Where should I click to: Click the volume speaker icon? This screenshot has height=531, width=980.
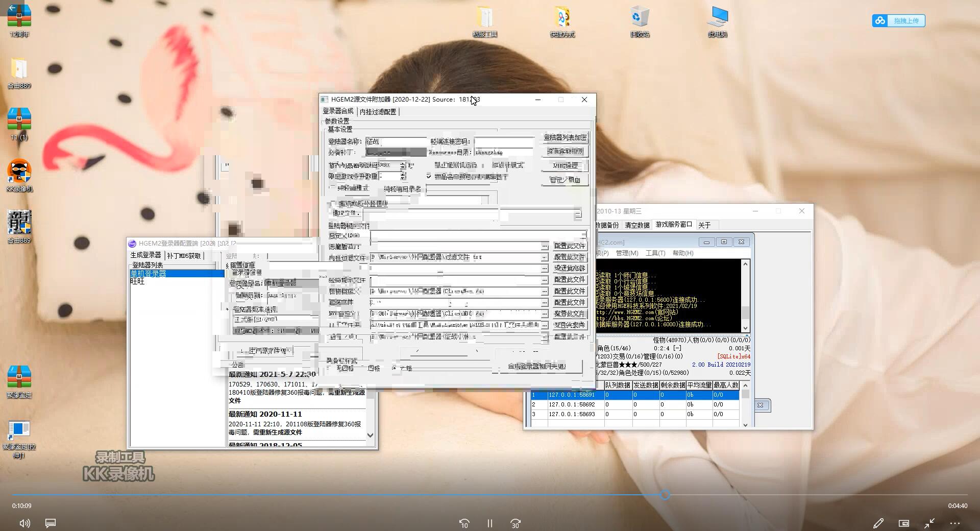(24, 523)
